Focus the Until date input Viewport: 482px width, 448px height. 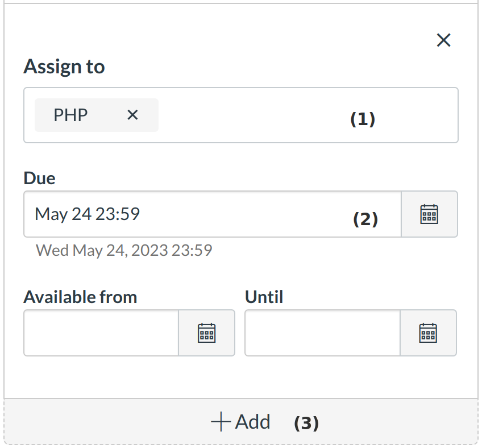322,333
